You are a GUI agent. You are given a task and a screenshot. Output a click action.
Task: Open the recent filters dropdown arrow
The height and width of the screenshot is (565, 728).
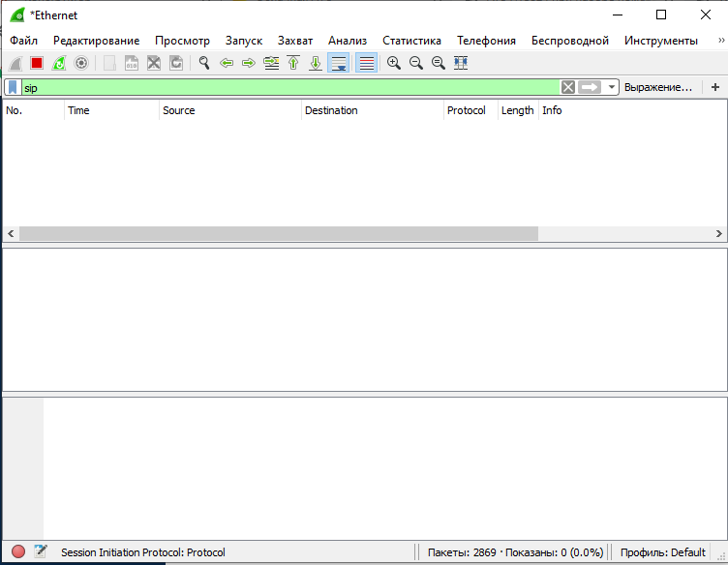point(612,87)
